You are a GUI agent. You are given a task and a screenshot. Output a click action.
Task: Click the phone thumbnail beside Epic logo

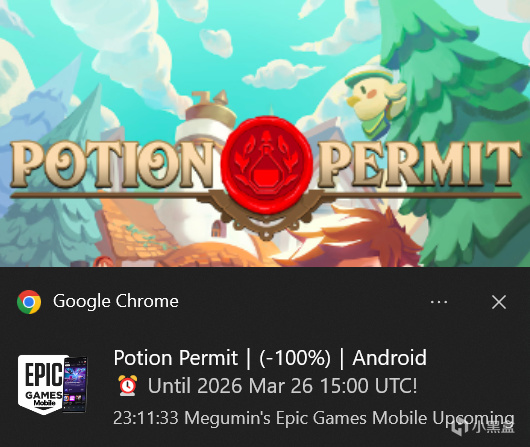75,384
